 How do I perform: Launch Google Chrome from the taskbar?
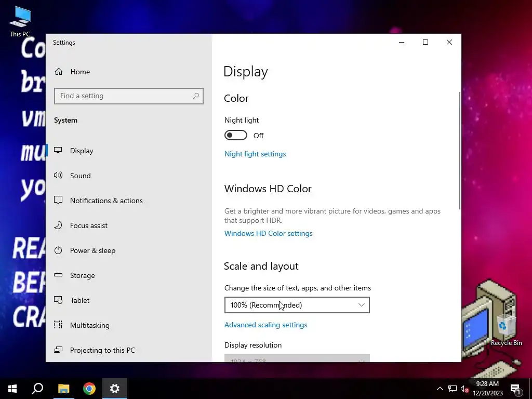point(89,389)
